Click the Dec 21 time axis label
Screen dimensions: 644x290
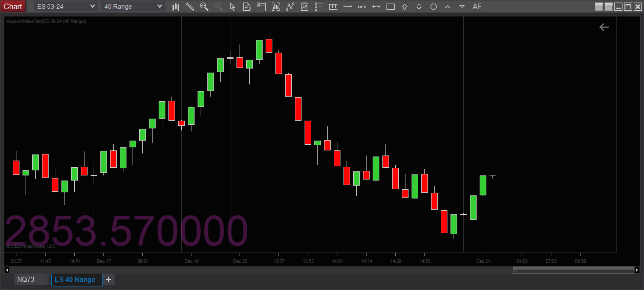483,261
